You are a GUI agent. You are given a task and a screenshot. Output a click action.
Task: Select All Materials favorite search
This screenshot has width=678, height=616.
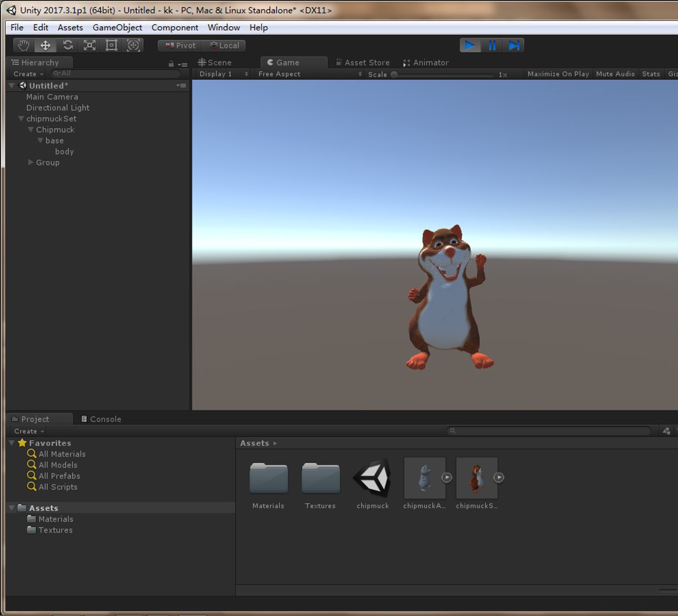pyautogui.click(x=56, y=454)
